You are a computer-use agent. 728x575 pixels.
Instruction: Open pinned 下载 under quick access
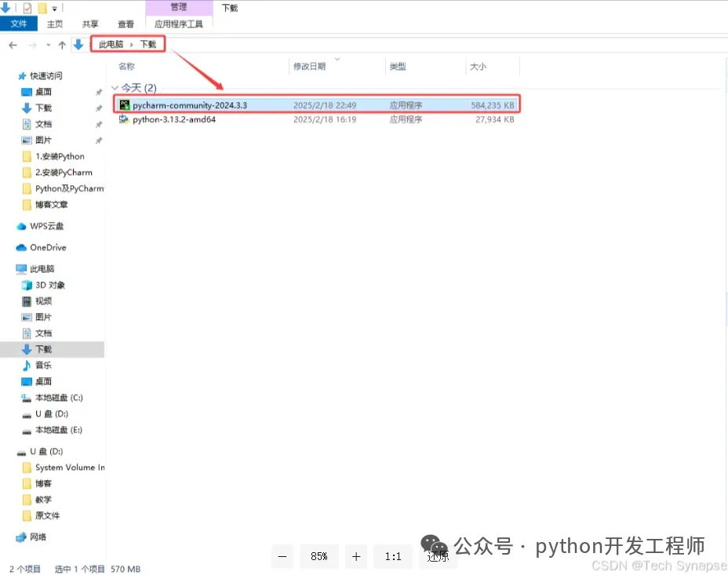coord(44,107)
